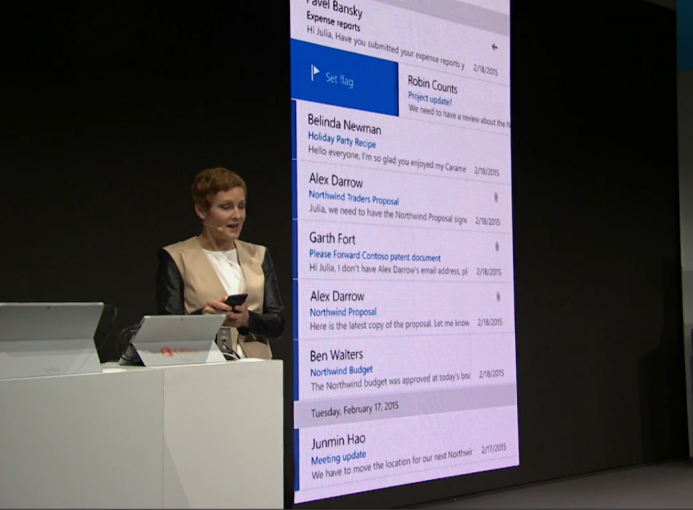Click the left arrow icon in Pavel Bansky email
This screenshot has height=510, width=693.
click(x=495, y=47)
